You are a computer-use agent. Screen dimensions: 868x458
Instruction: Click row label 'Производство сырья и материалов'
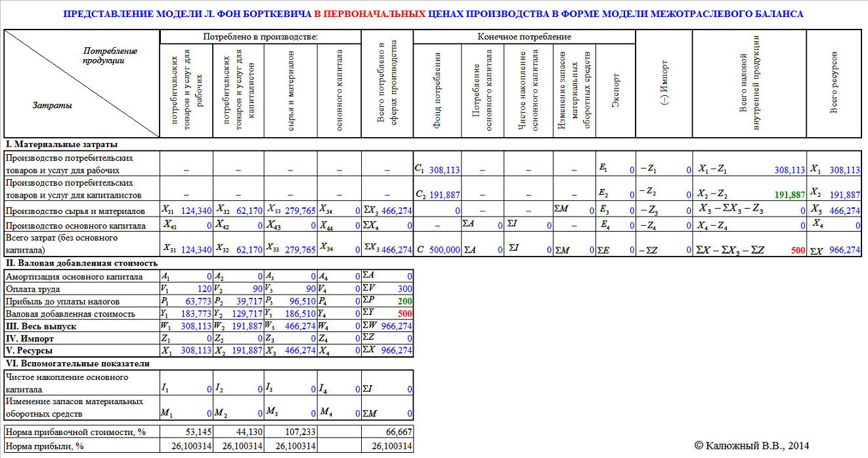point(75,211)
